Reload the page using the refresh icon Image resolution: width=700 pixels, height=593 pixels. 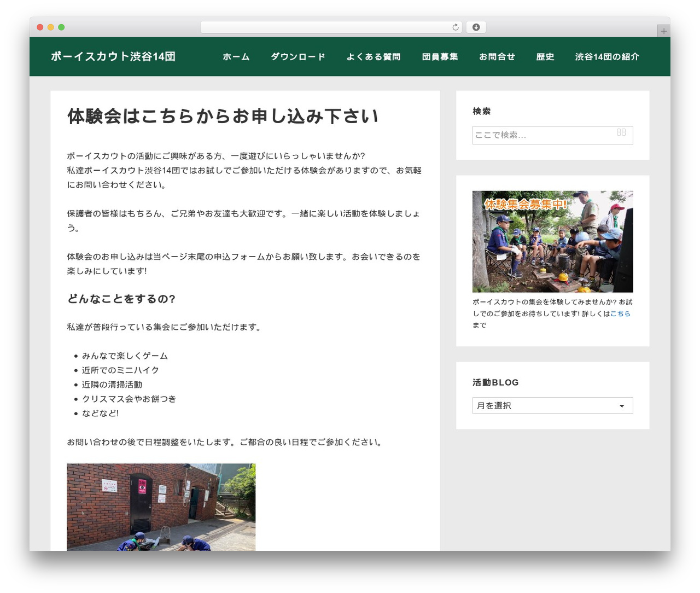(x=456, y=27)
